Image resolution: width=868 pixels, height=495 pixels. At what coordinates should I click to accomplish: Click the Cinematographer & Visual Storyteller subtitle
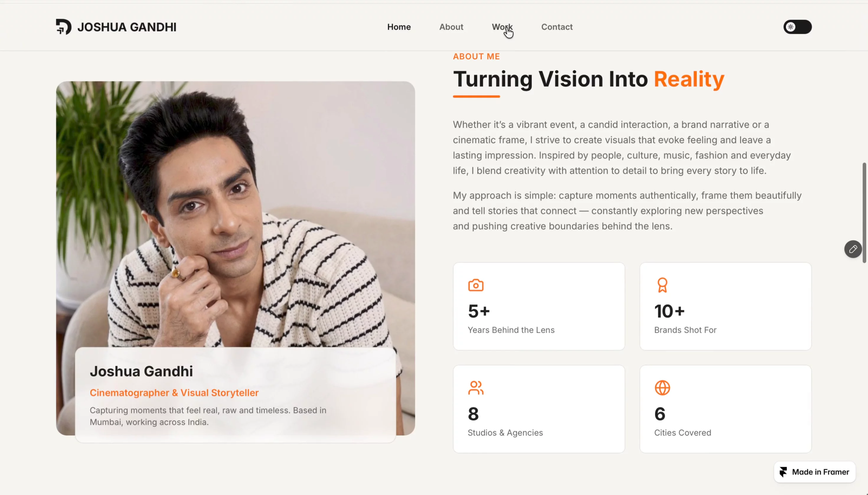pos(174,393)
